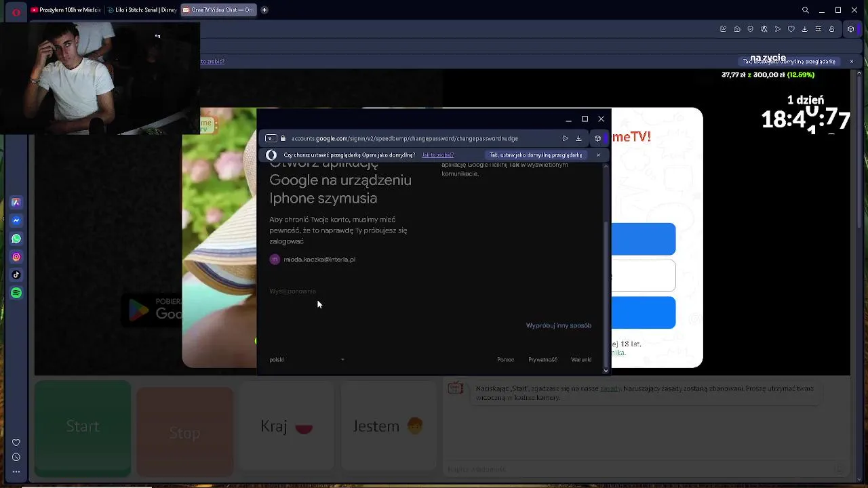868x488 pixels.
Task: Open Pomoc help link
Action: tap(506, 360)
